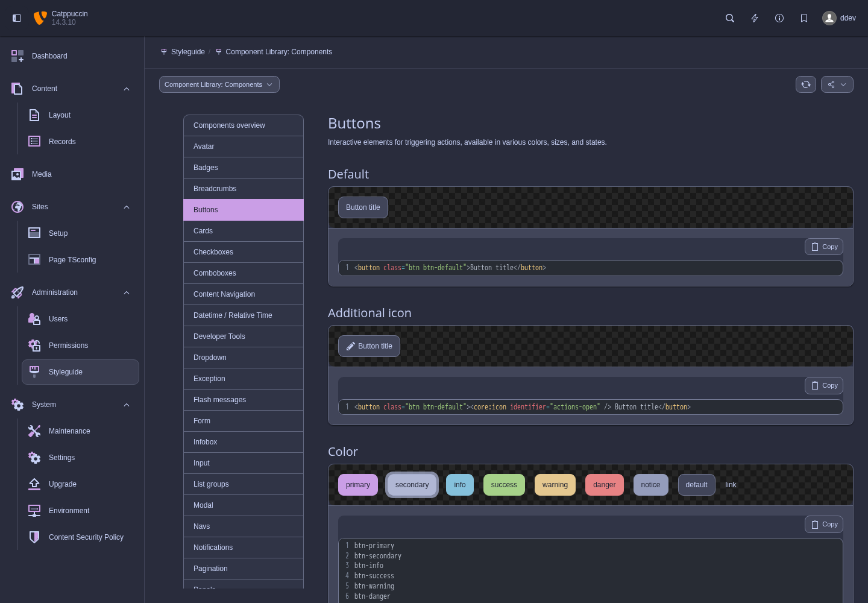This screenshot has height=603, width=868.
Task: Toggle the left sidebar collapse button
Action: [x=17, y=18]
